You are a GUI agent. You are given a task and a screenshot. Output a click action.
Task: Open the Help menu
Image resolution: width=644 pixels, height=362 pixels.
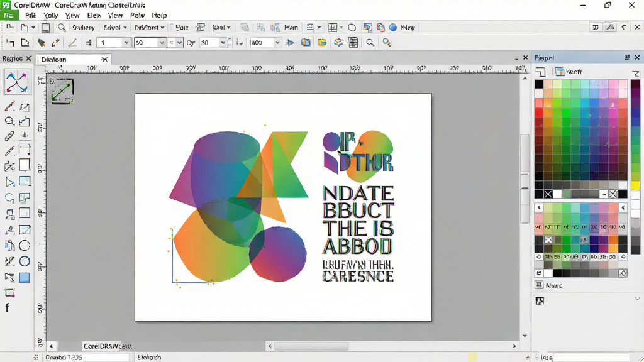coord(159,15)
